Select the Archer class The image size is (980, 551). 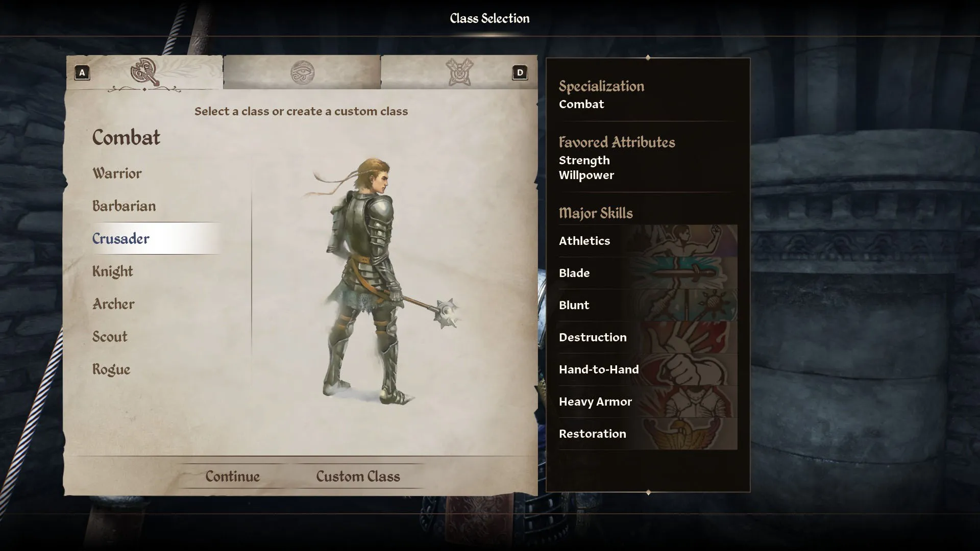click(x=113, y=304)
